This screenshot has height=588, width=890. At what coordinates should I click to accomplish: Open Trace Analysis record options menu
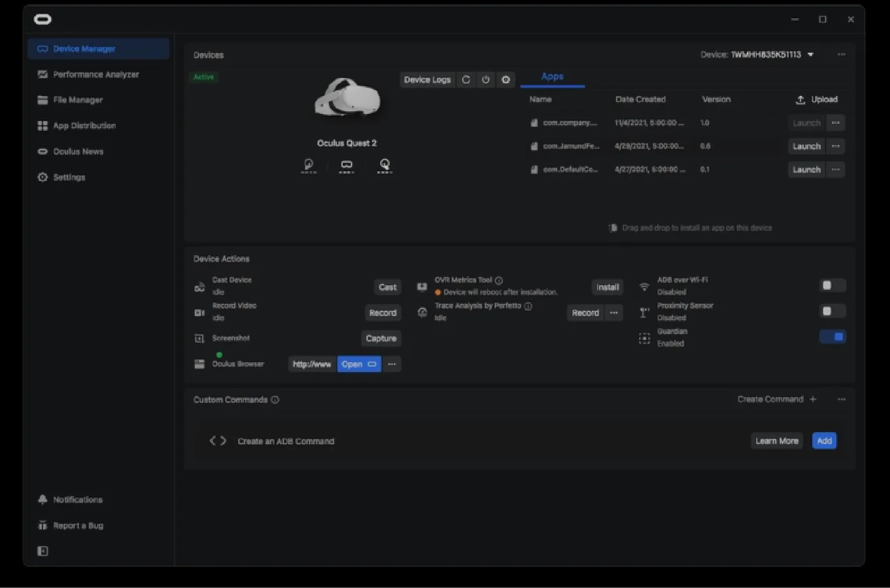pyautogui.click(x=614, y=313)
